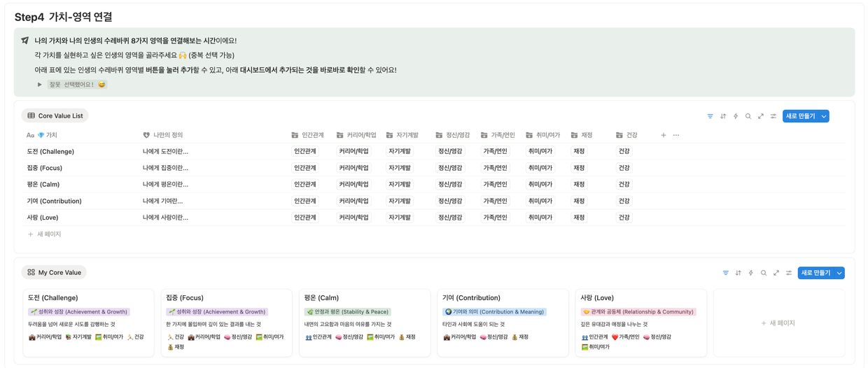Click 인간관계 button in 도전 (Challenge) row
Image resolution: width=868 pixels, height=368 pixels.
click(x=305, y=151)
